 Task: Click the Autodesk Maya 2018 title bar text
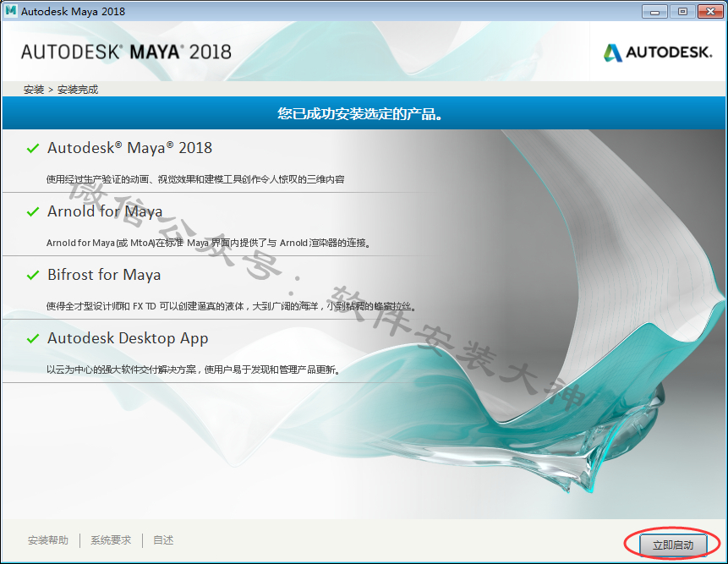click(x=74, y=12)
